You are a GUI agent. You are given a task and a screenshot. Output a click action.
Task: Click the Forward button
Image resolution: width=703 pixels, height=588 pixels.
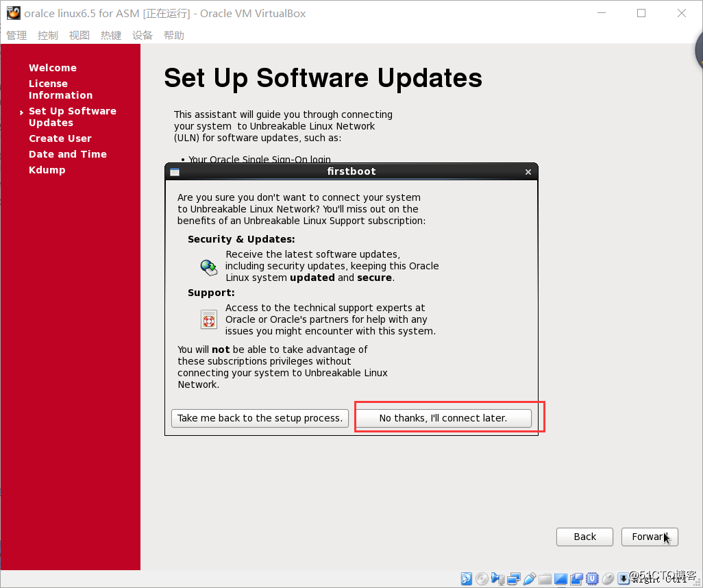(650, 537)
